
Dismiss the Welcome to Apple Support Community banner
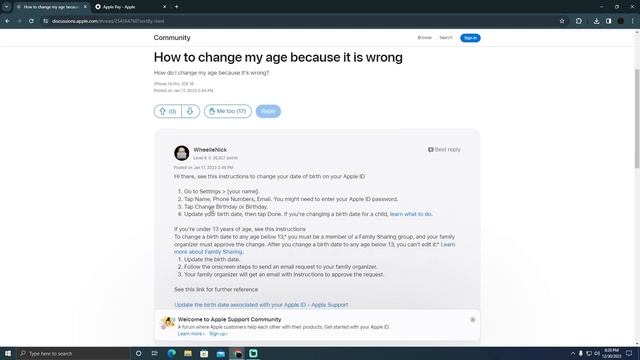coord(473,320)
